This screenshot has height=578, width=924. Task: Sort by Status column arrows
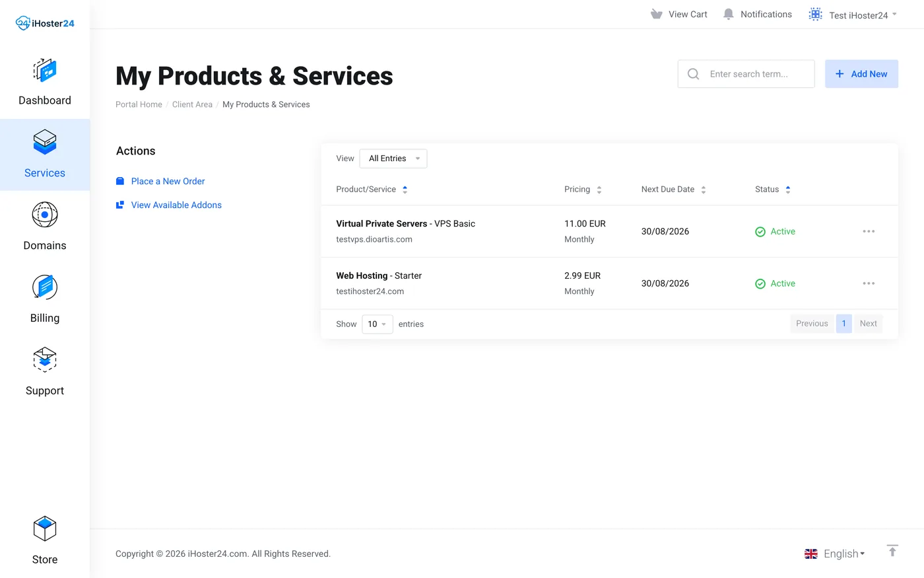788,190
